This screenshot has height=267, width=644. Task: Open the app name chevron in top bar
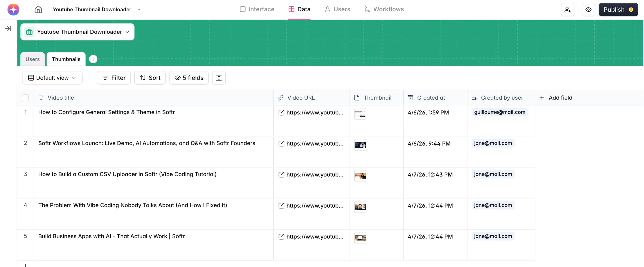click(139, 9)
